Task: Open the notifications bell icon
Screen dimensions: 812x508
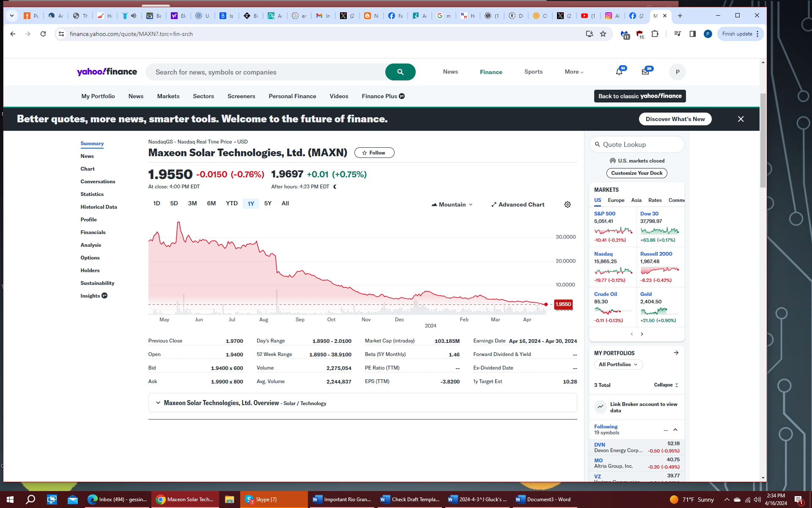Action: click(619, 72)
